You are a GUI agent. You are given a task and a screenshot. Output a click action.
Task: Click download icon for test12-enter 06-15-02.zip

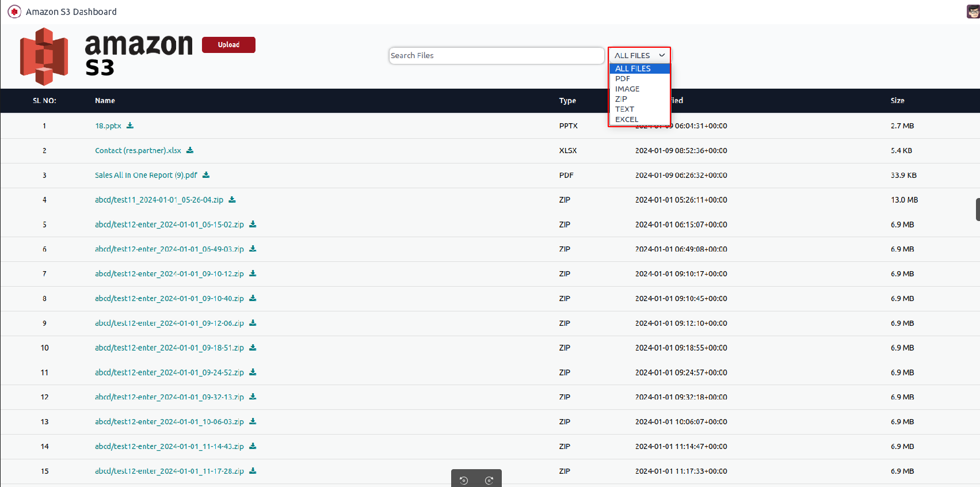253,225
